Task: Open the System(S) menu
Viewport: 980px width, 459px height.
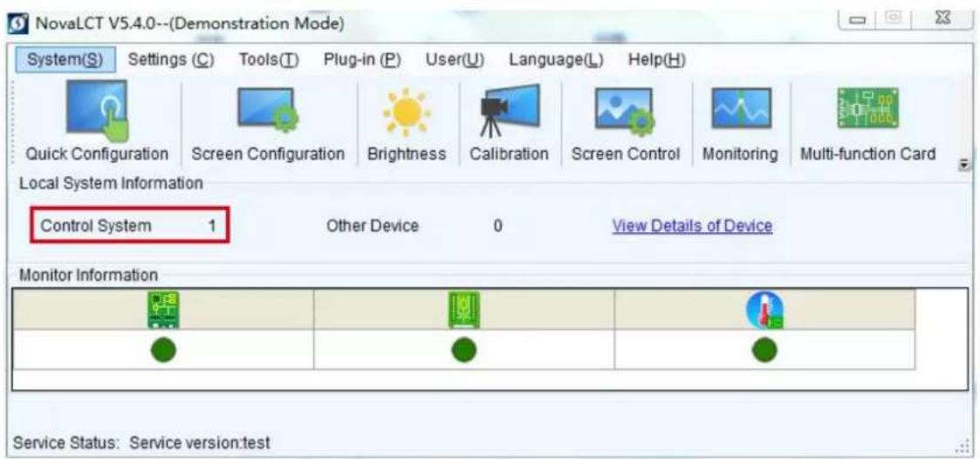Action: click(65, 60)
